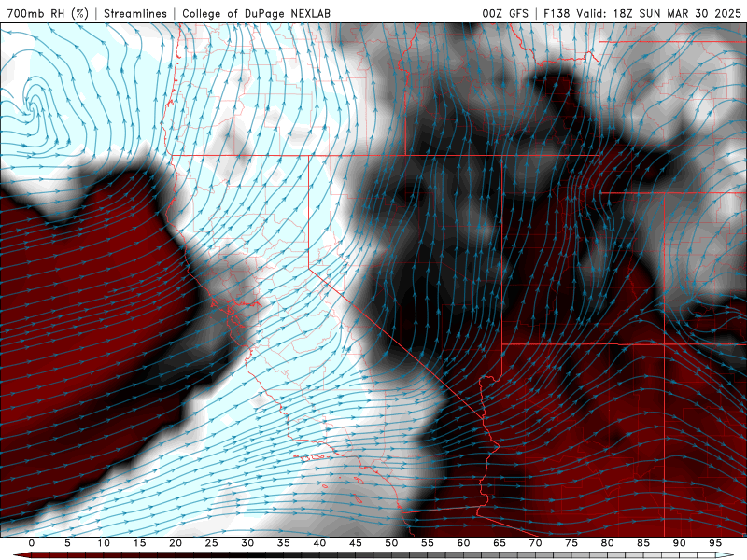Click the '85' value on the colorbar scale
The width and height of the screenshot is (747, 560).
(643, 543)
